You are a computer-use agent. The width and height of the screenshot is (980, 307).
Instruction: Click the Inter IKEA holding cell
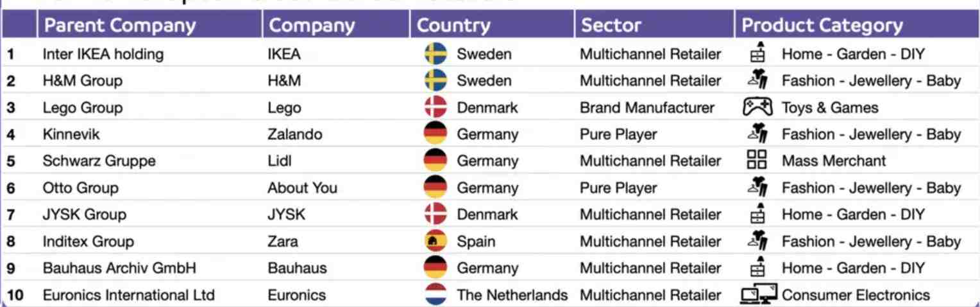pos(103,54)
